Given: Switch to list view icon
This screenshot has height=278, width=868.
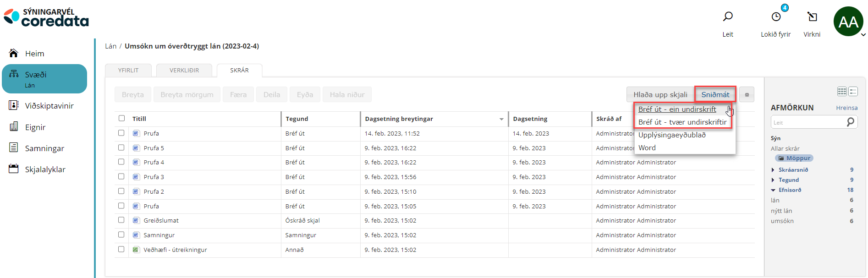Looking at the screenshot, I should click(853, 92).
